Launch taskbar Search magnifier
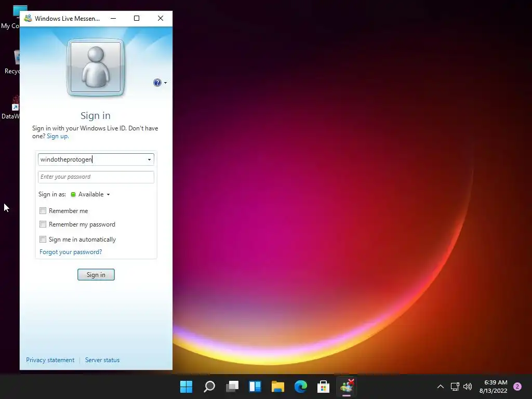The height and width of the screenshot is (399, 532). tap(209, 387)
